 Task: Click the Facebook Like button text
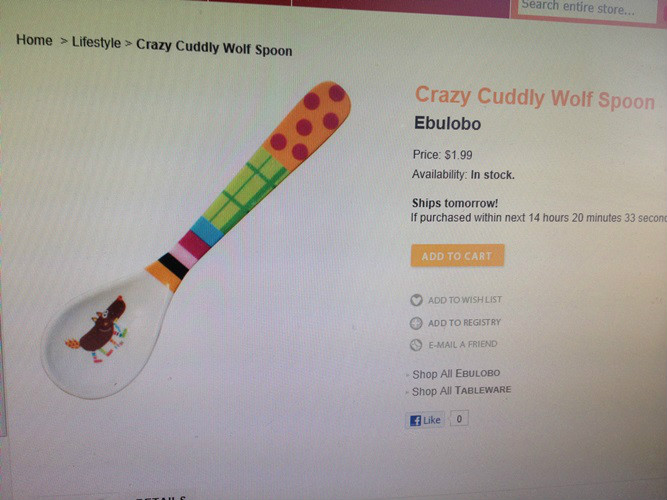click(x=432, y=420)
